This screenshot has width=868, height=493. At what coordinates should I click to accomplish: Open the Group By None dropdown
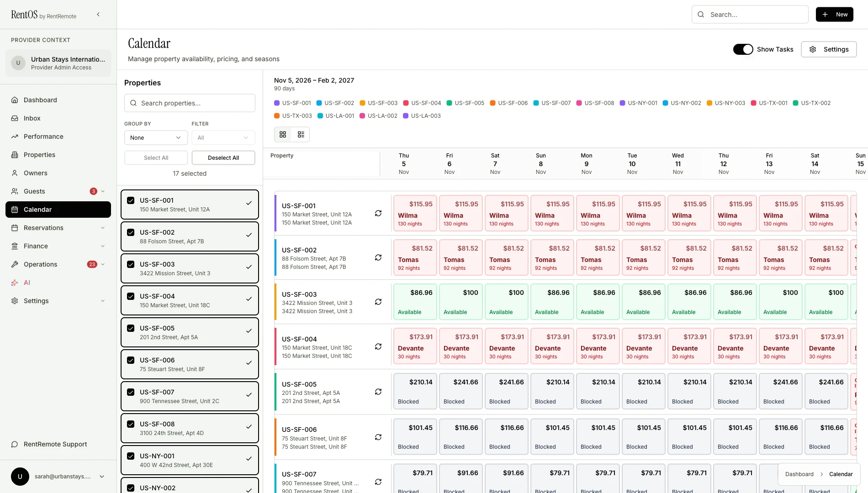click(x=156, y=137)
